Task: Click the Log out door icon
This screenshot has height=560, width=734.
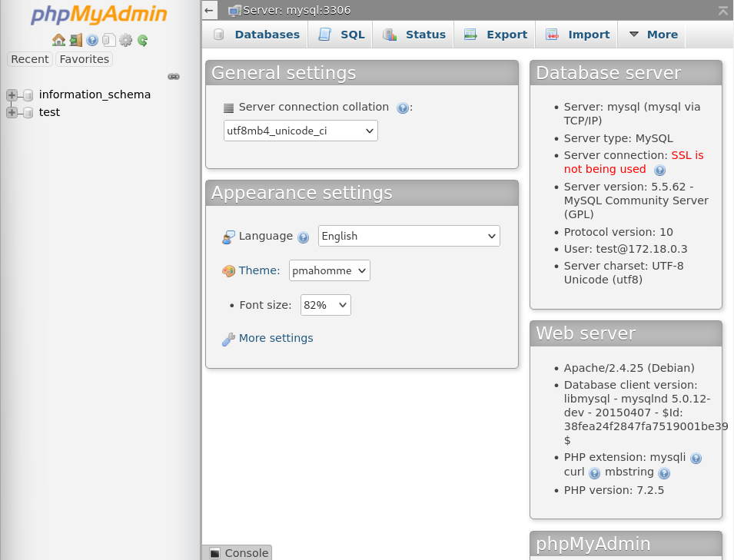Action: click(76, 40)
